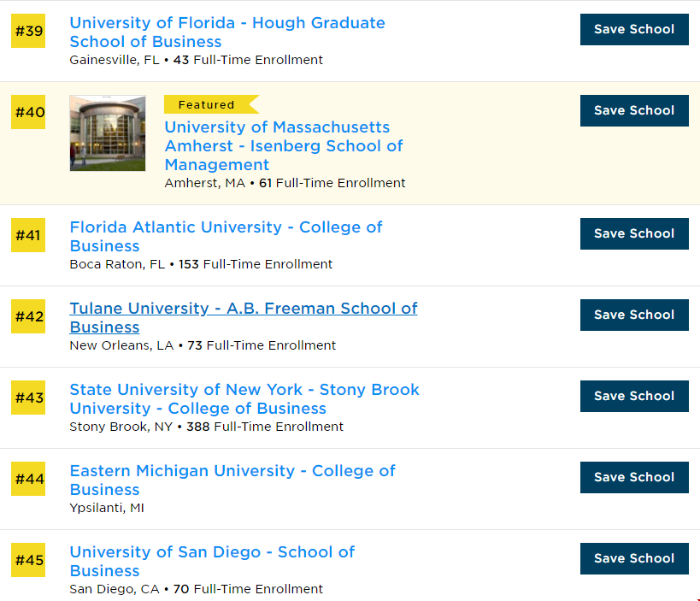Click the #45 rank badge
The image size is (700, 601).
(x=28, y=560)
